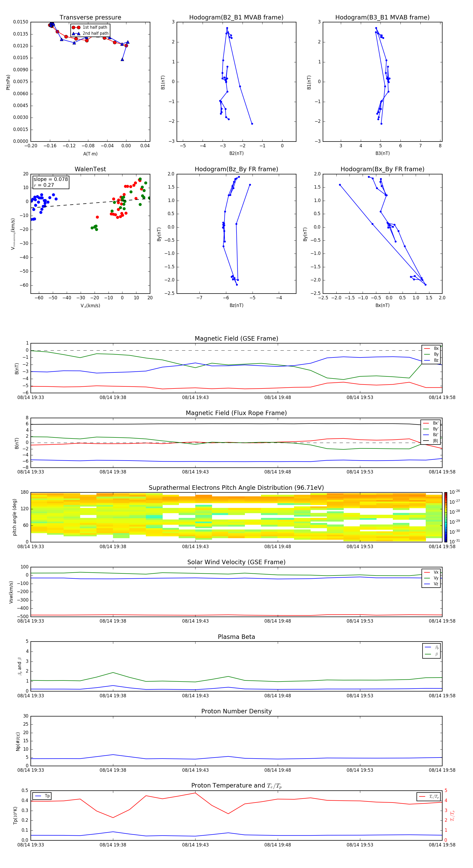The image size is (473, 868).
Task: Click the "Pt(nPa)" y-axis label
Action: [8, 82]
